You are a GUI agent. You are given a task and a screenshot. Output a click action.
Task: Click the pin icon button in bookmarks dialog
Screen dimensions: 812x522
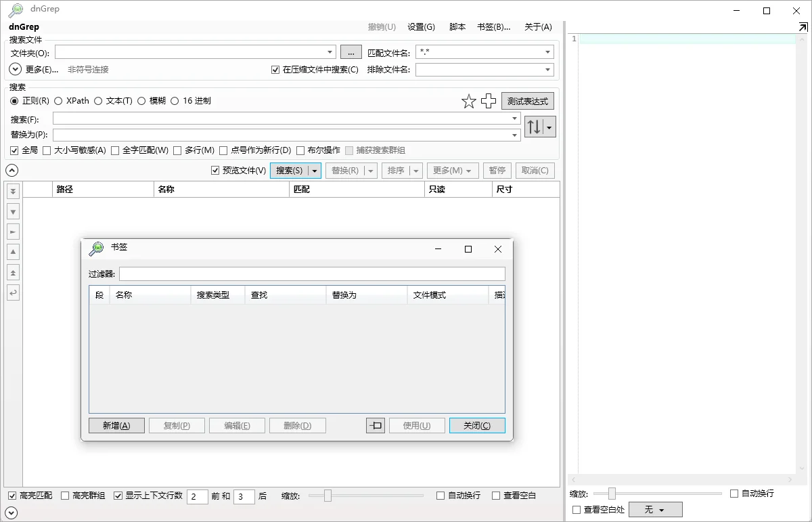pyautogui.click(x=376, y=425)
